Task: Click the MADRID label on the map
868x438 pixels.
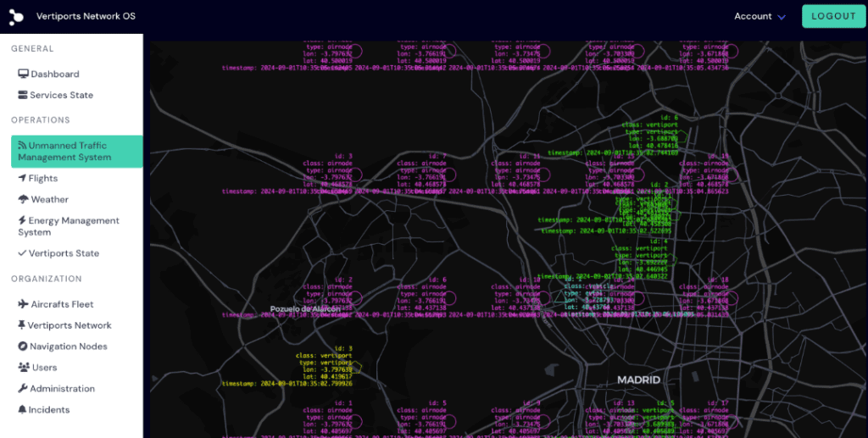Action: pyautogui.click(x=638, y=380)
